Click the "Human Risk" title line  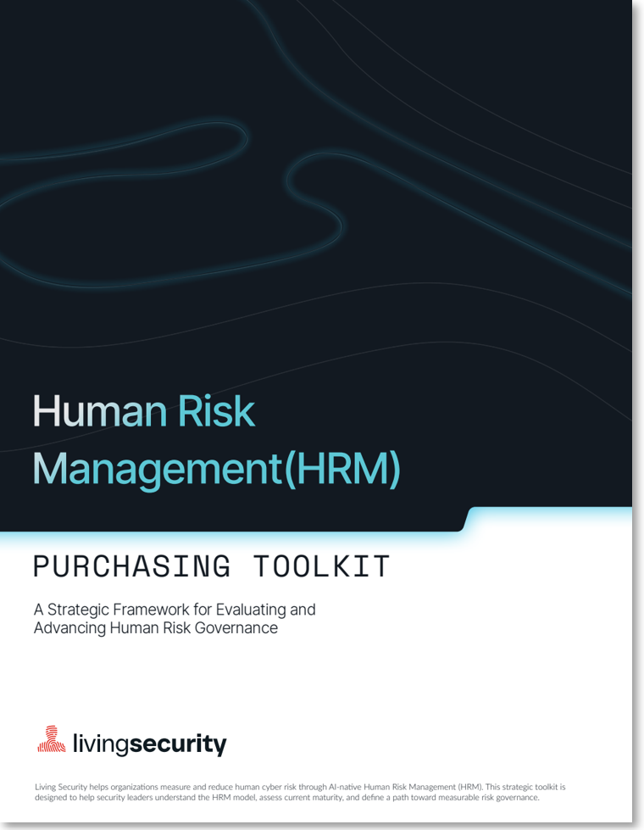click(x=143, y=411)
